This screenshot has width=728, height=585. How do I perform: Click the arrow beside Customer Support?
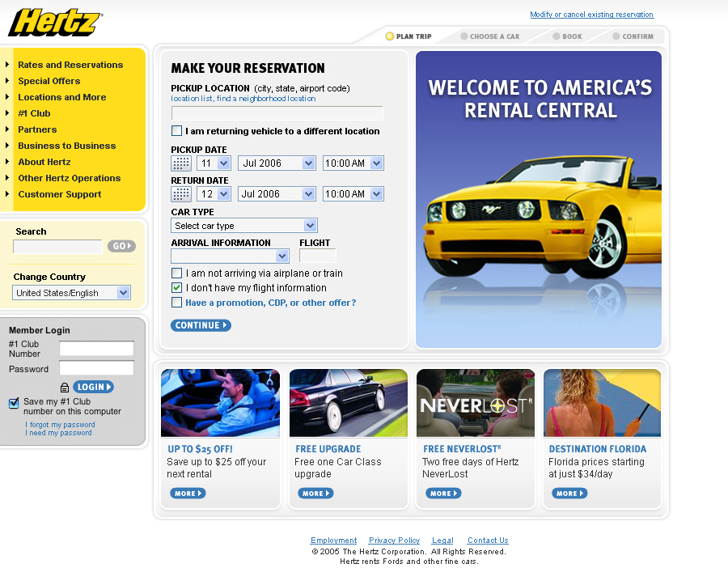[x=7, y=194]
